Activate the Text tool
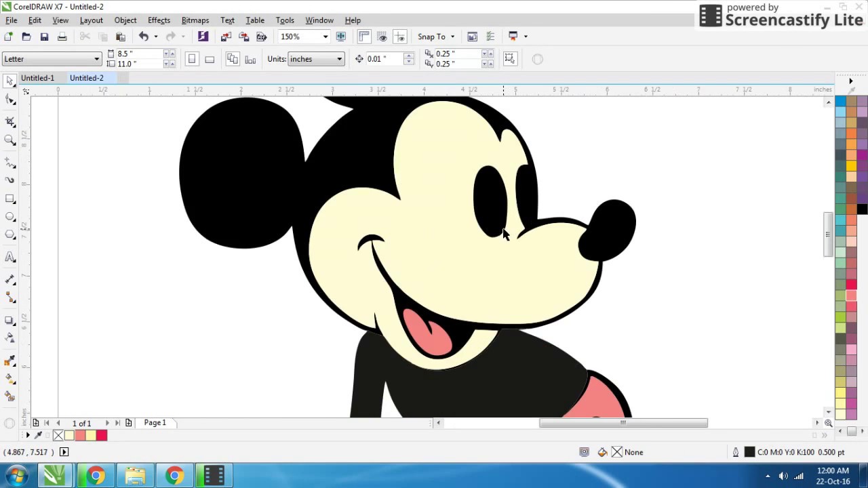 pos(10,257)
